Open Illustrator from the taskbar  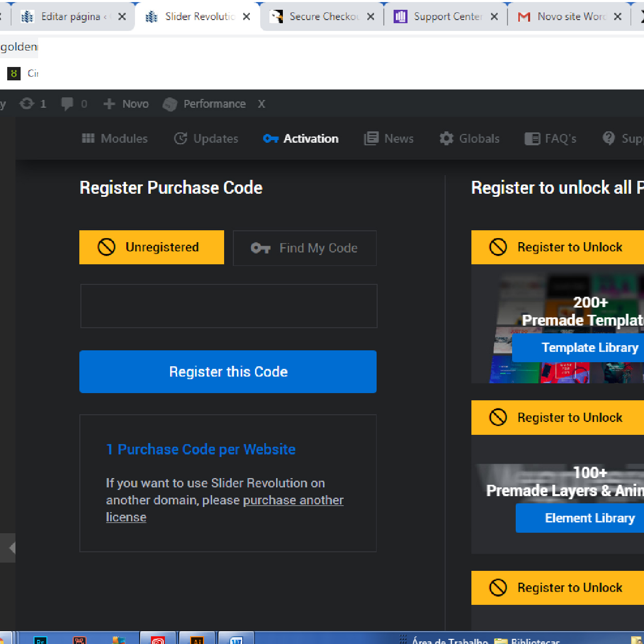coord(197,639)
